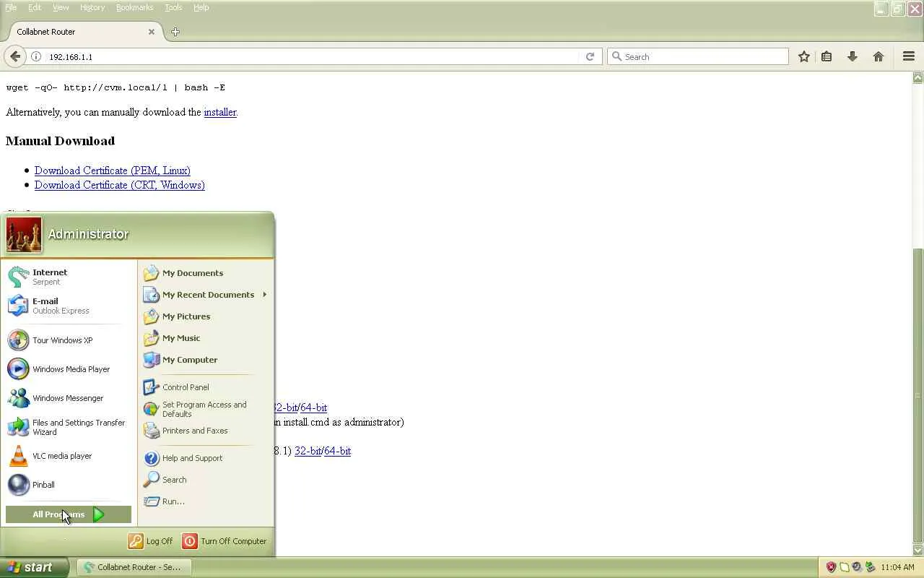
Task: Close the Collabnet Router tab
Action: (x=152, y=32)
